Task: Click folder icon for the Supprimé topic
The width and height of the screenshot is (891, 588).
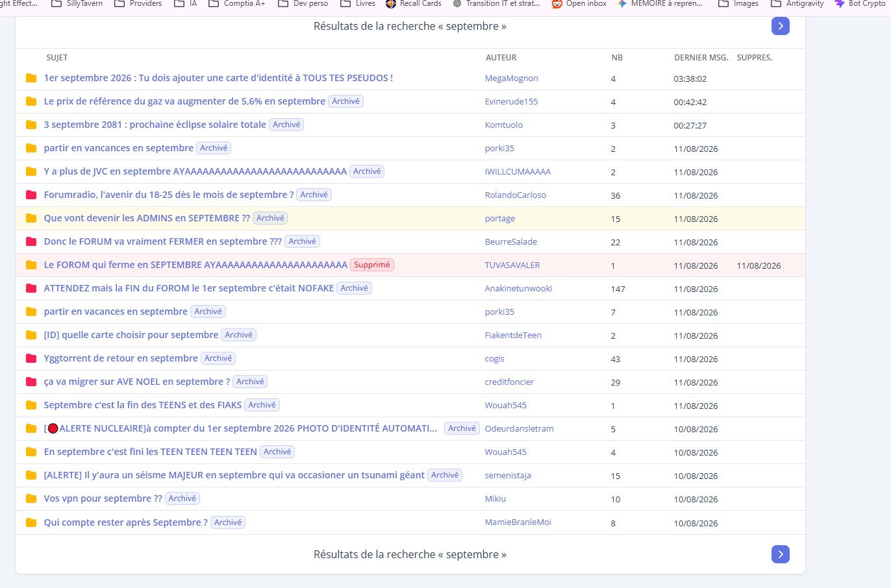Action: 31,265
